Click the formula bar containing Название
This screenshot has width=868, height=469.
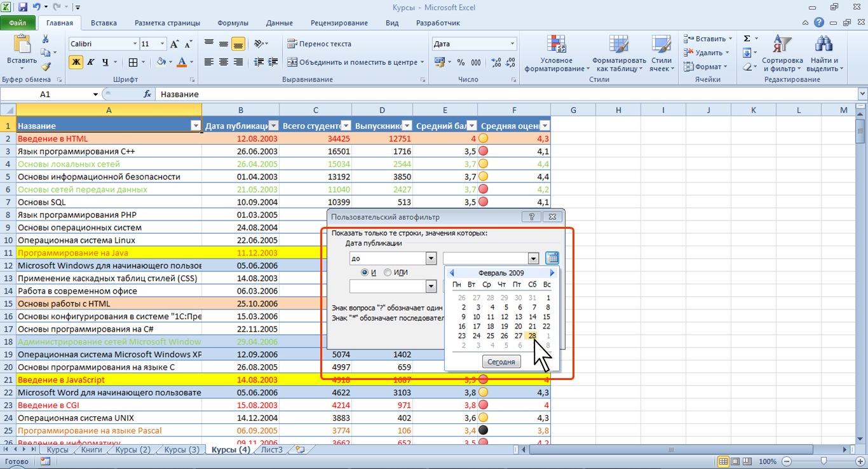point(505,94)
